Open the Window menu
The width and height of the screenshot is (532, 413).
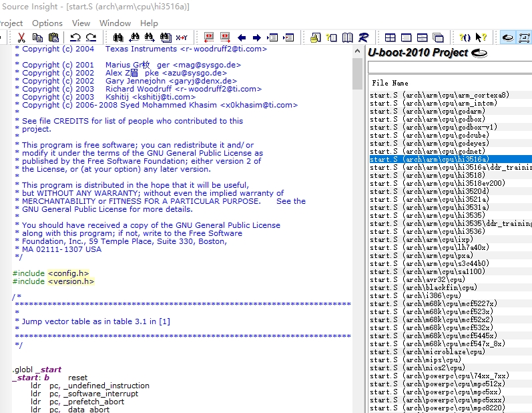tap(115, 23)
